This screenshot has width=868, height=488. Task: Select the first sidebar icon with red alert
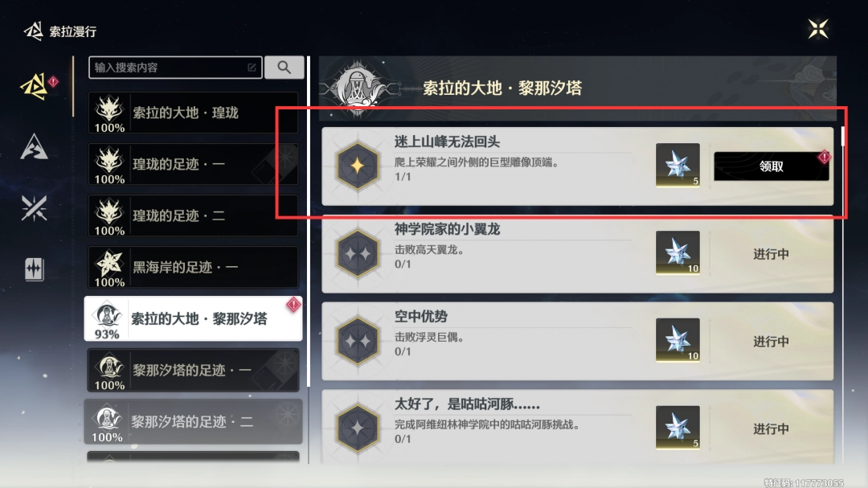point(35,87)
